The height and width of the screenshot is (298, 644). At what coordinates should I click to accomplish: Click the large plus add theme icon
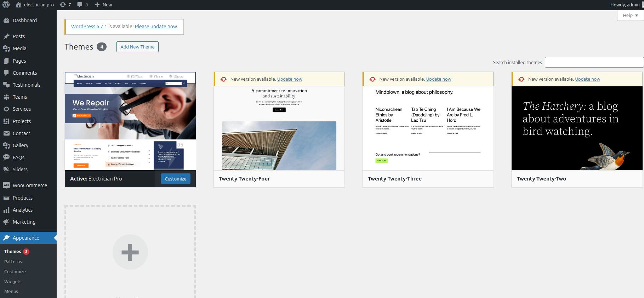pyautogui.click(x=130, y=252)
